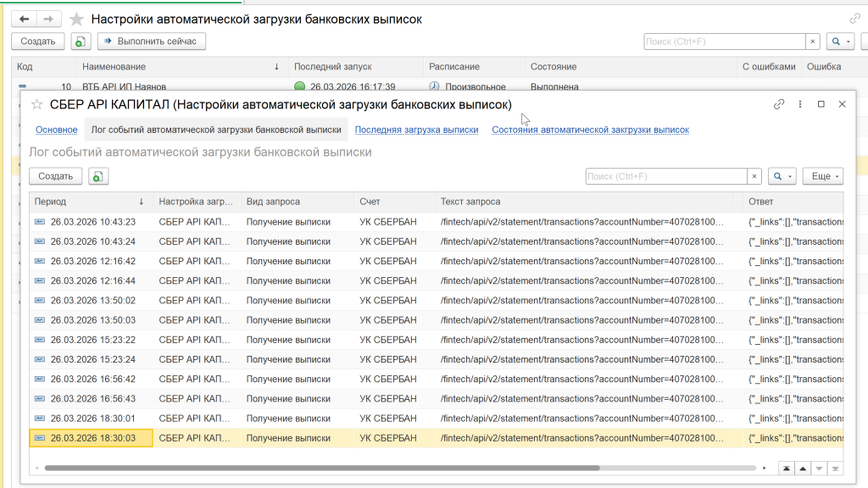Click horizontal scrollbar of log table
868x488 pixels.
pos(322,468)
